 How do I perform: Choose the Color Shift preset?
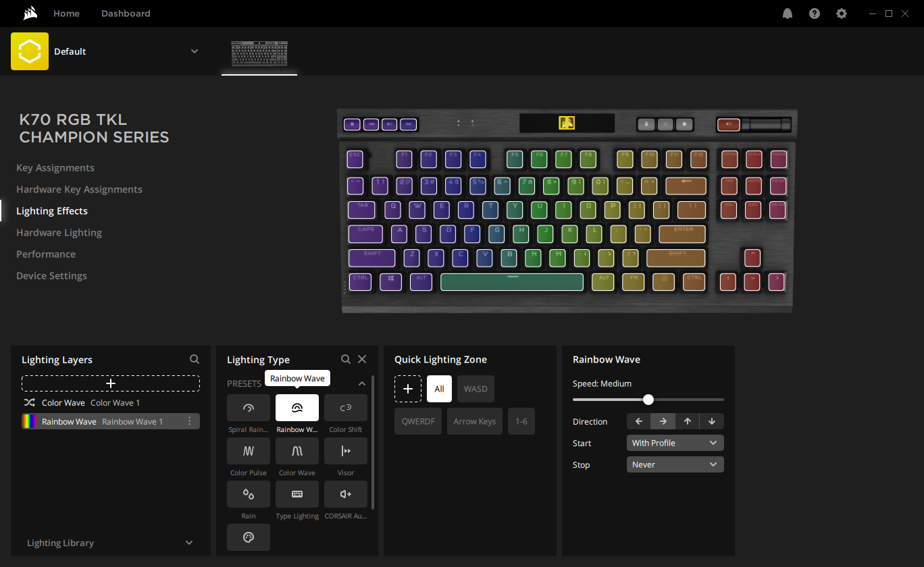346,408
